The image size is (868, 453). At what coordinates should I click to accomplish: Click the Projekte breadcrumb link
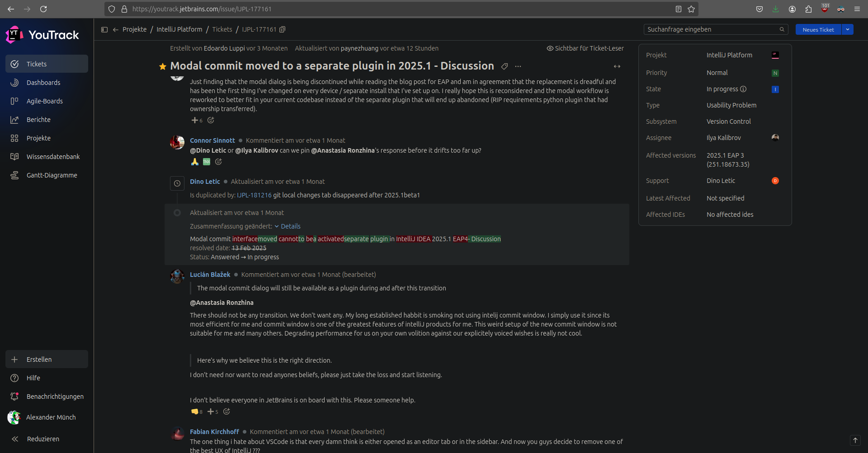tap(135, 29)
